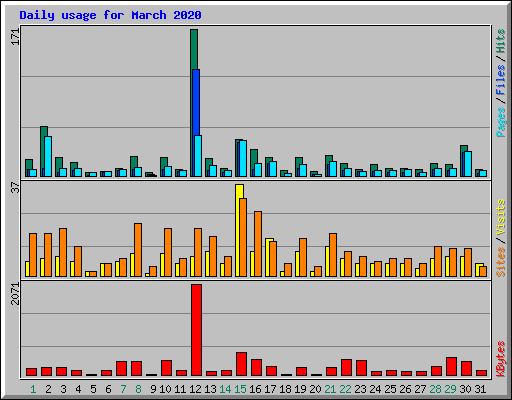Click day label '8' on the axis

click(138, 389)
